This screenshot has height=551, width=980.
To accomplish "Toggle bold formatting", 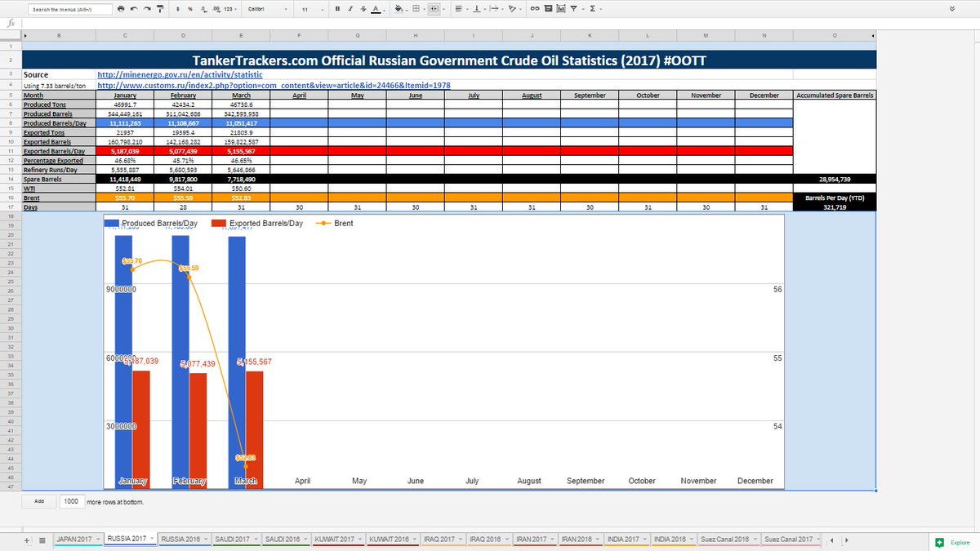I will pos(338,9).
